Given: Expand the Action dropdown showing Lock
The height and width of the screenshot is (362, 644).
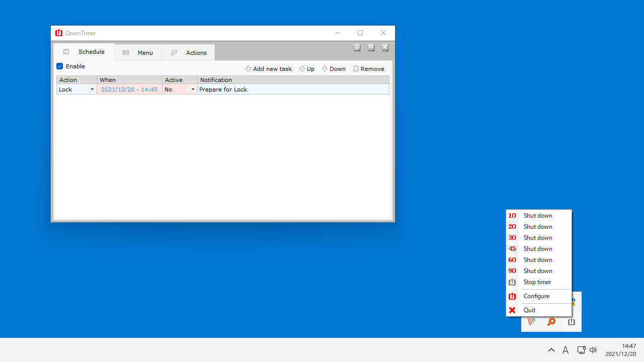Looking at the screenshot, I should point(92,89).
